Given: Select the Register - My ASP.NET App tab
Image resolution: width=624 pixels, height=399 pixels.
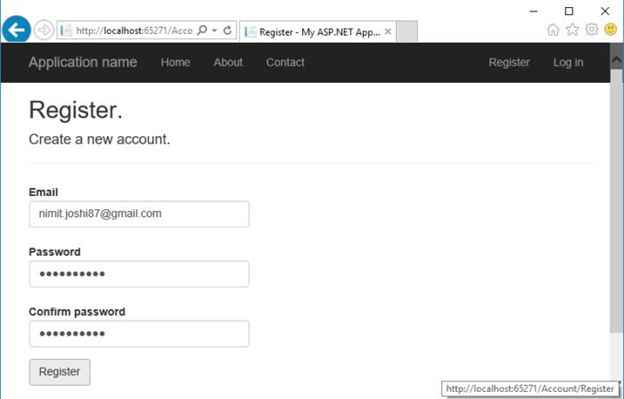Looking at the screenshot, I should click(x=318, y=31).
